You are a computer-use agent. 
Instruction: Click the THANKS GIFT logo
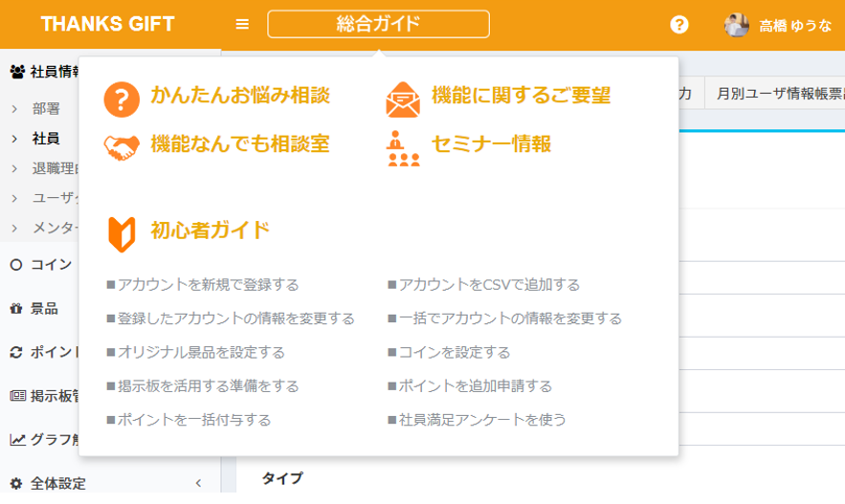pyautogui.click(x=107, y=25)
